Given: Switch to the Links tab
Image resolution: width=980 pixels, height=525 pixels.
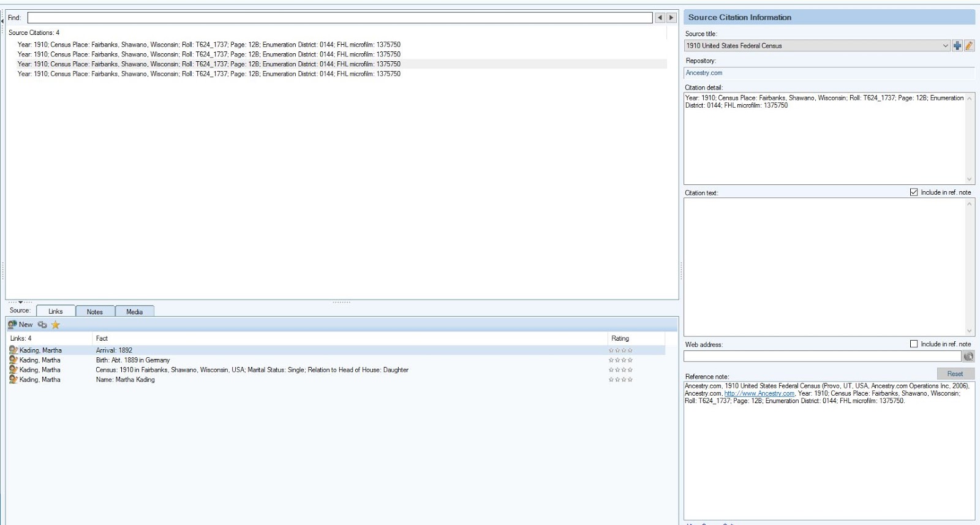Looking at the screenshot, I should [56, 311].
